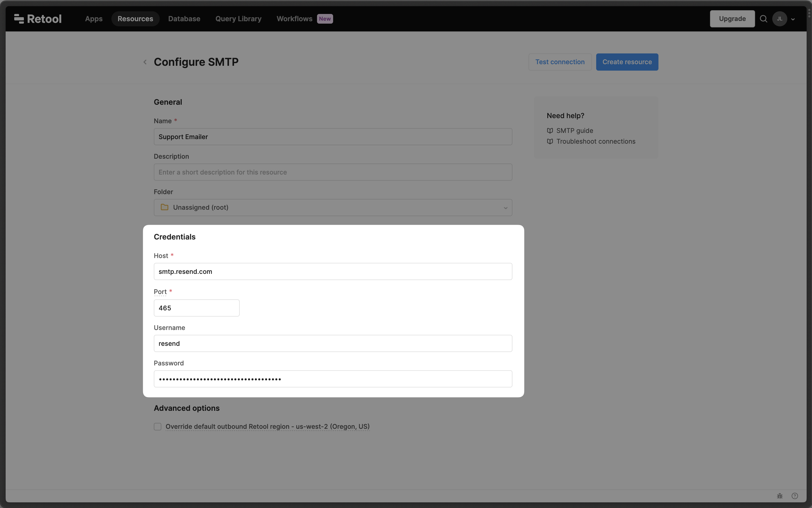Click the JL user avatar

pyautogui.click(x=780, y=19)
